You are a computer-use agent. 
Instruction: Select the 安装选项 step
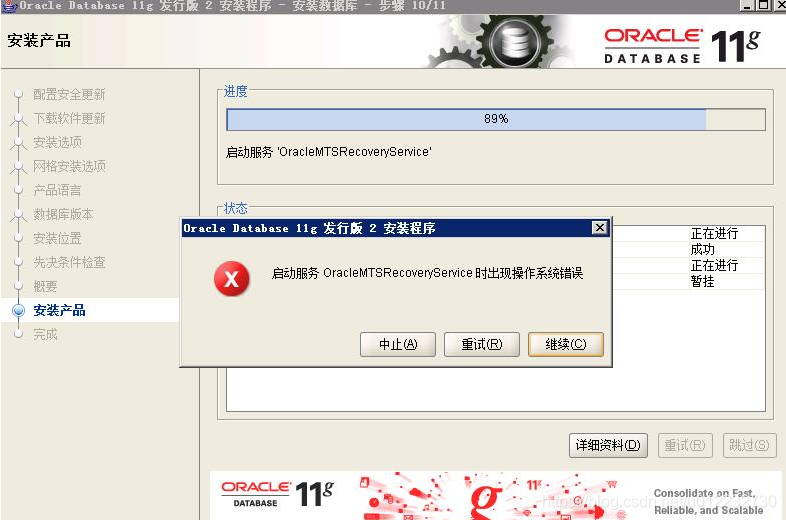click(57, 142)
